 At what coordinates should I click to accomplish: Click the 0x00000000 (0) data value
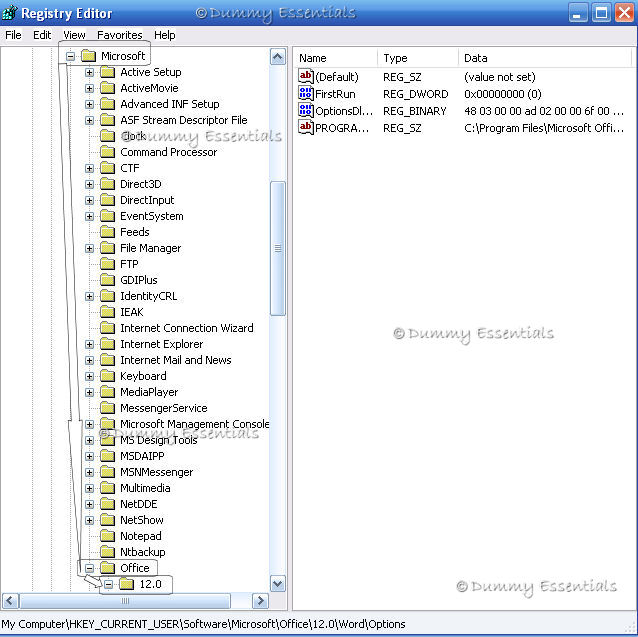(503, 94)
